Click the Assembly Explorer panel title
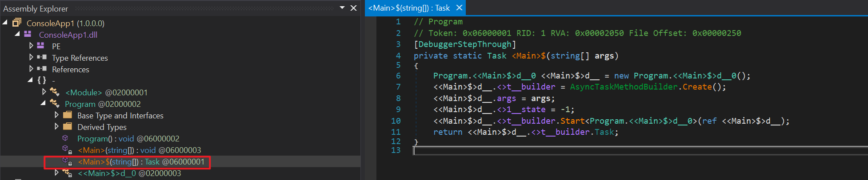 point(36,8)
